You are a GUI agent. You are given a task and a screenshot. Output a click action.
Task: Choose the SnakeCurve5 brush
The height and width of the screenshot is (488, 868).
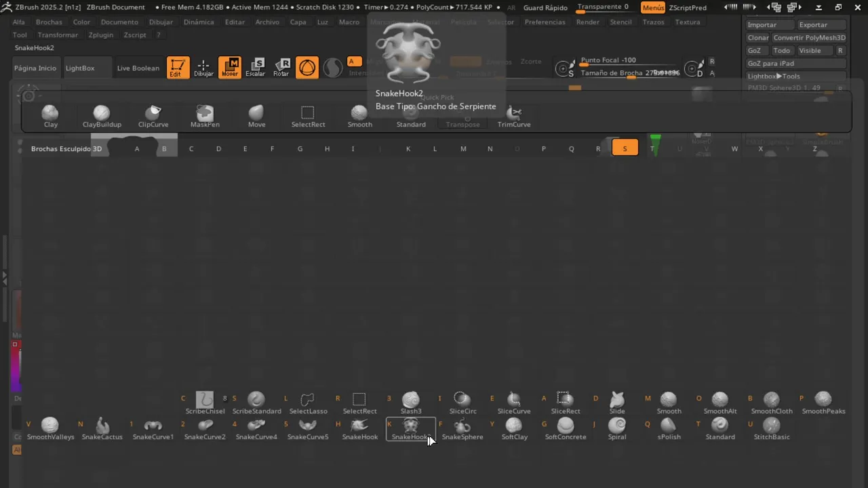[x=308, y=429]
